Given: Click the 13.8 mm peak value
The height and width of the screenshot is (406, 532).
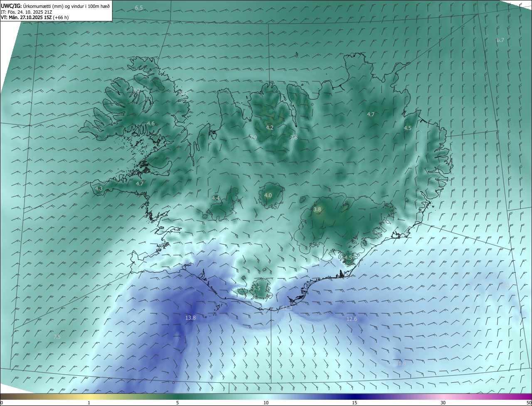Looking at the screenshot, I should tap(190, 318).
